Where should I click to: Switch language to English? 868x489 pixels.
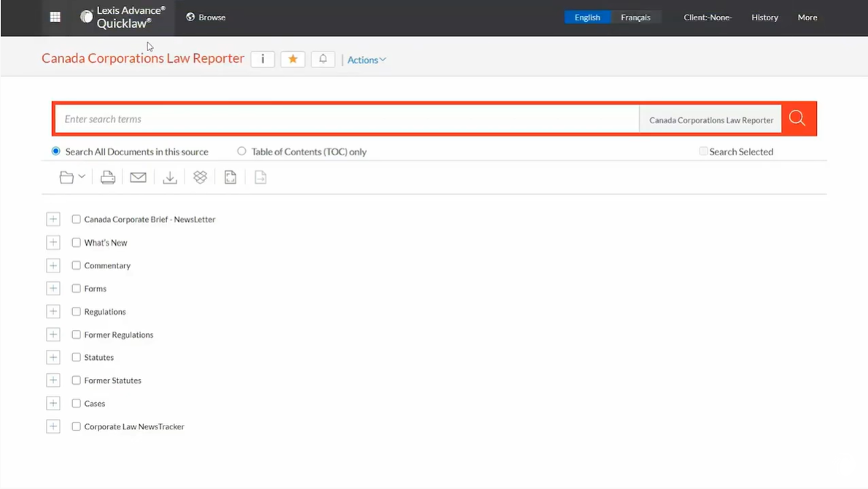(586, 17)
